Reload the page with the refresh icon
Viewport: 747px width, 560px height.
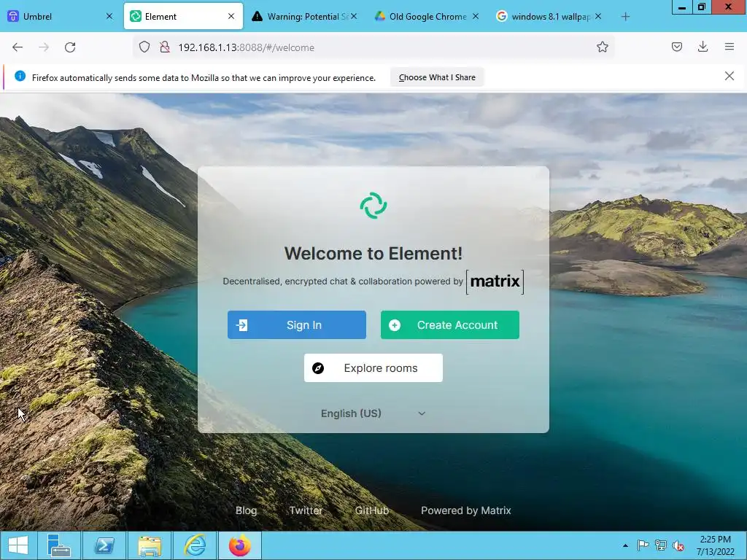point(70,47)
